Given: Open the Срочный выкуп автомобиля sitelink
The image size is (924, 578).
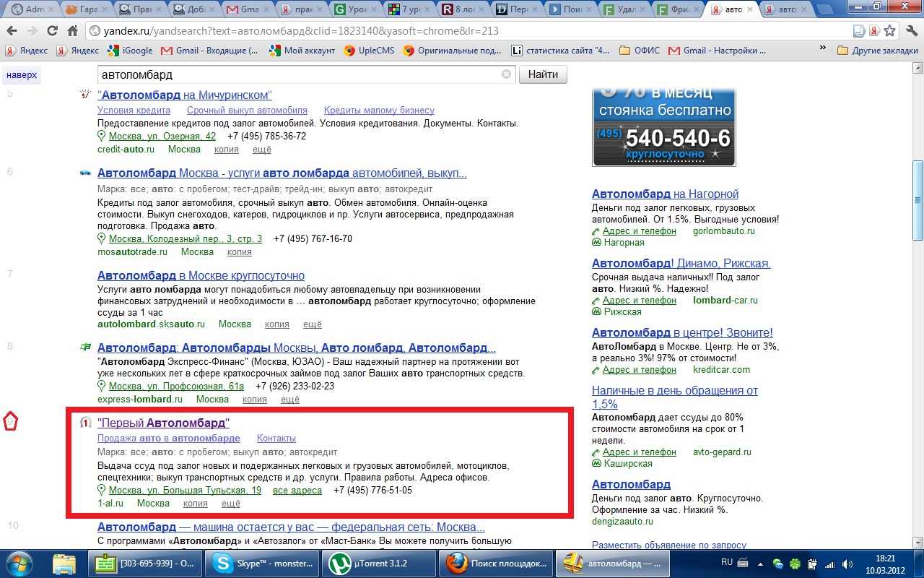Looking at the screenshot, I should tap(247, 111).
